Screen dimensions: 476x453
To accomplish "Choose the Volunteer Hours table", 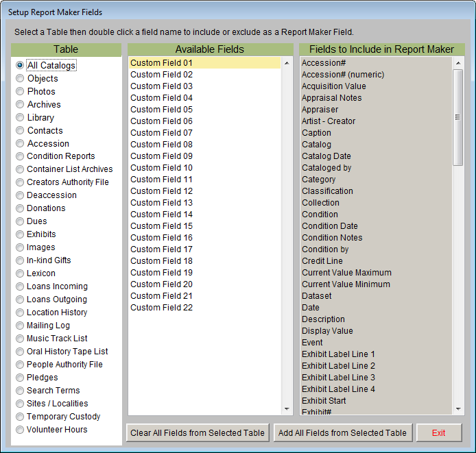I will coord(20,430).
